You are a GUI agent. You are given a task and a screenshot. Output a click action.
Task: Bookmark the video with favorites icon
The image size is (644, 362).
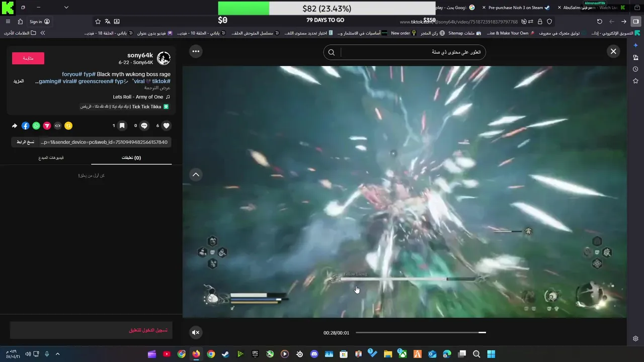pyautogui.click(x=122, y=126)
